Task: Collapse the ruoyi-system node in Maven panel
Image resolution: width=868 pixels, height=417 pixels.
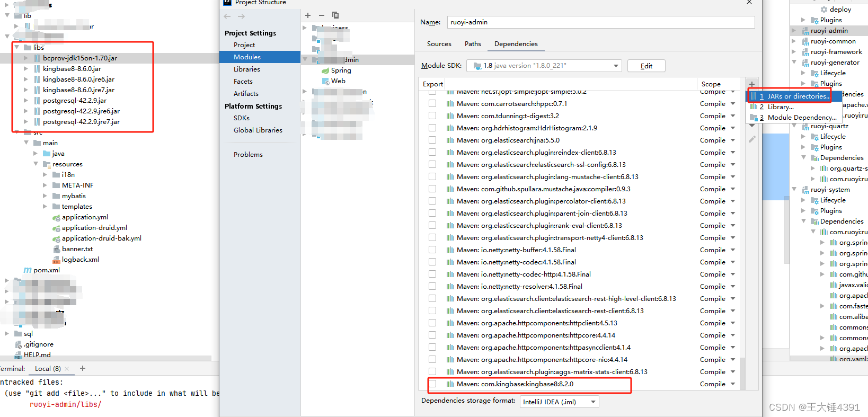Action: 794,189
